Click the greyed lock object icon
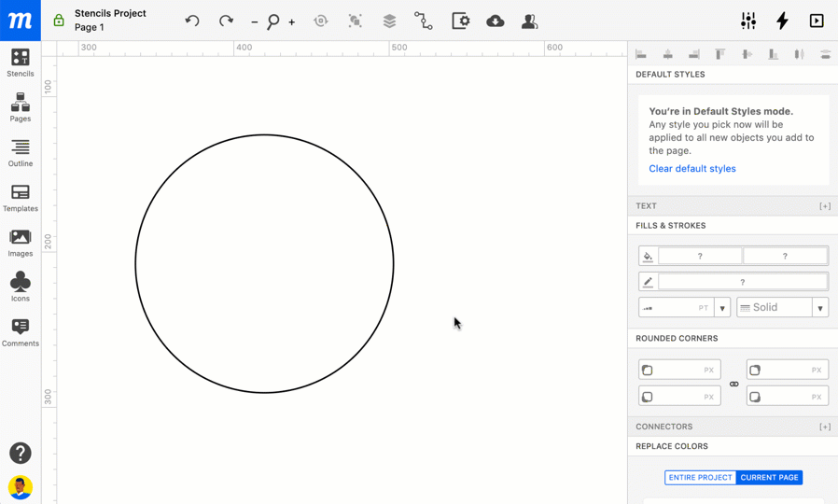The width and height of the screenshot is (838, 504). click(x=321, y=21)
